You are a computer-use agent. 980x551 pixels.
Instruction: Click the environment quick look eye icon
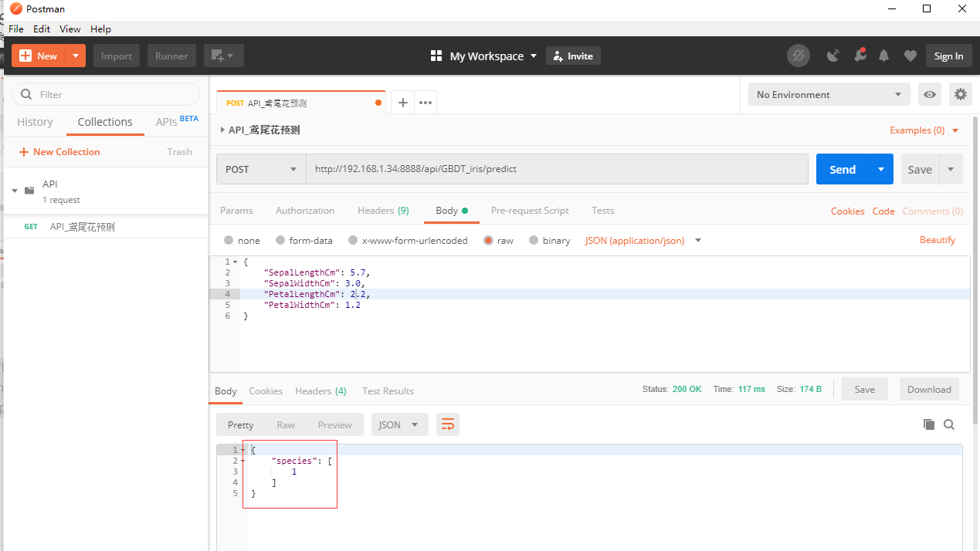(930, 94)
